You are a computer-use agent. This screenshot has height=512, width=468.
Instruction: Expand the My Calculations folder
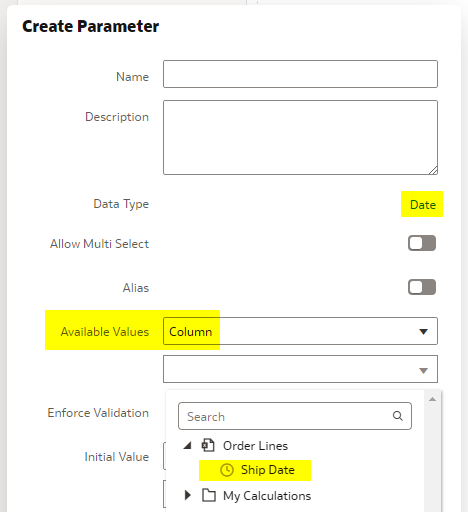coord(188,495)
